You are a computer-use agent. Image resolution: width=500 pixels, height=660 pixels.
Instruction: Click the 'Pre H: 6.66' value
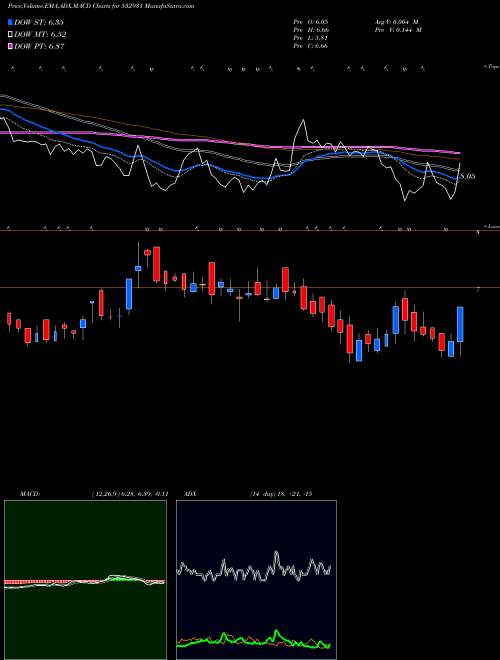click(x=311, y=30)
